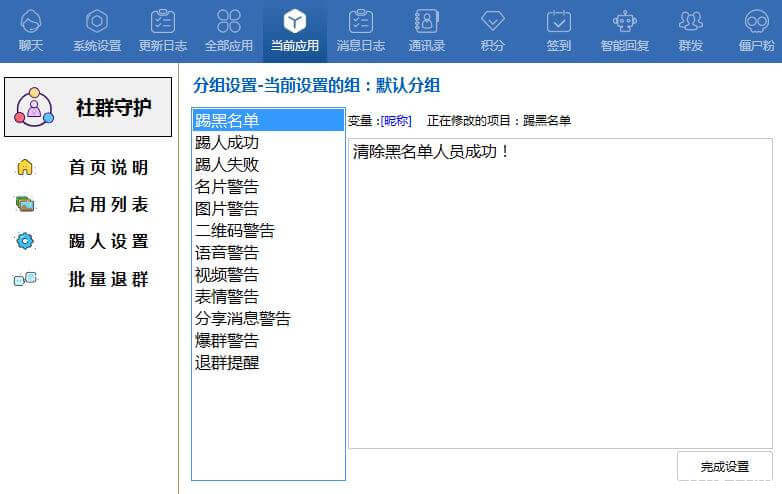Open 批量退群 sidebar item
Viewport: 782px width, 494px height.
tap(108, 280)
